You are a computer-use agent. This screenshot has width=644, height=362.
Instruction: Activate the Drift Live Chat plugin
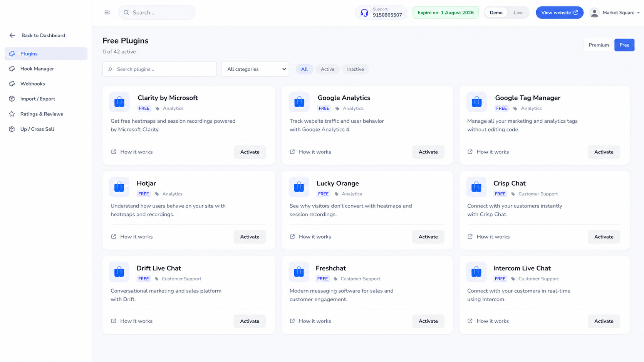[x=250, y=321]
